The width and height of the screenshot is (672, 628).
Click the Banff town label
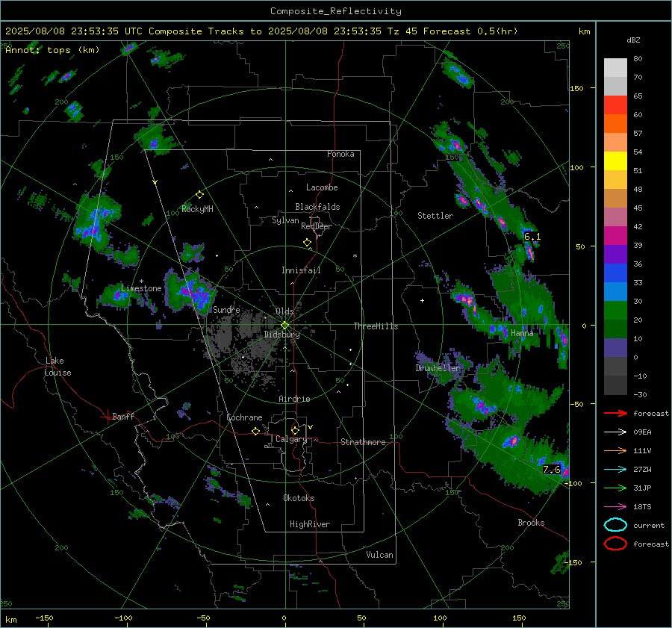pos(123,417)
